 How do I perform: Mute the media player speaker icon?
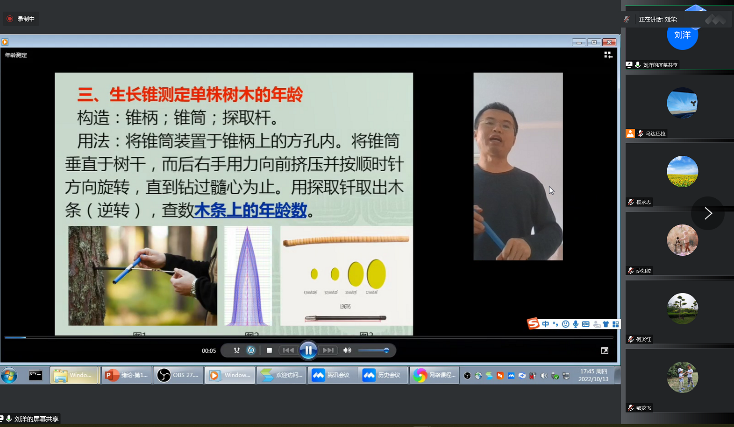pos(347,350)
